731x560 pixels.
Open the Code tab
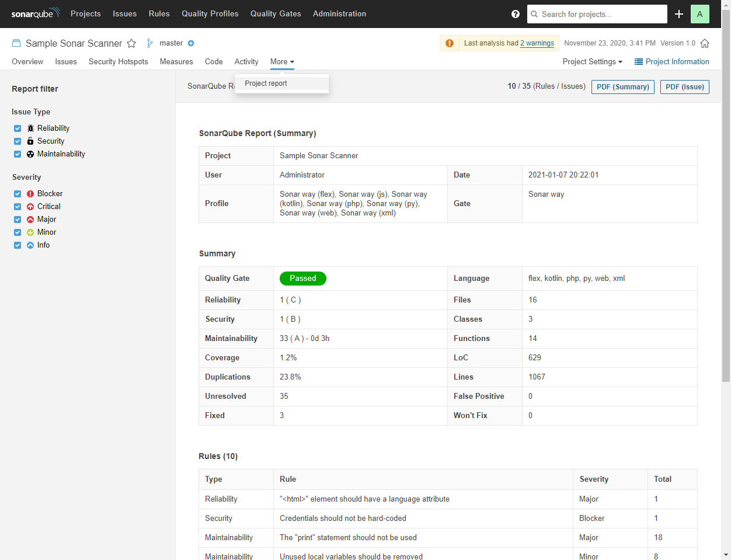tap(214, 62)
